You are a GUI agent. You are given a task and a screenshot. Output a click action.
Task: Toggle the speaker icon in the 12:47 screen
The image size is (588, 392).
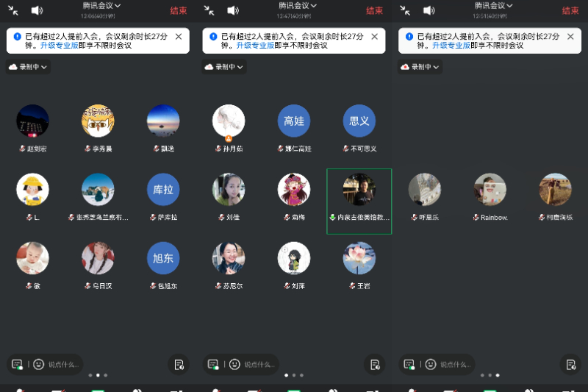pos(233,10)
